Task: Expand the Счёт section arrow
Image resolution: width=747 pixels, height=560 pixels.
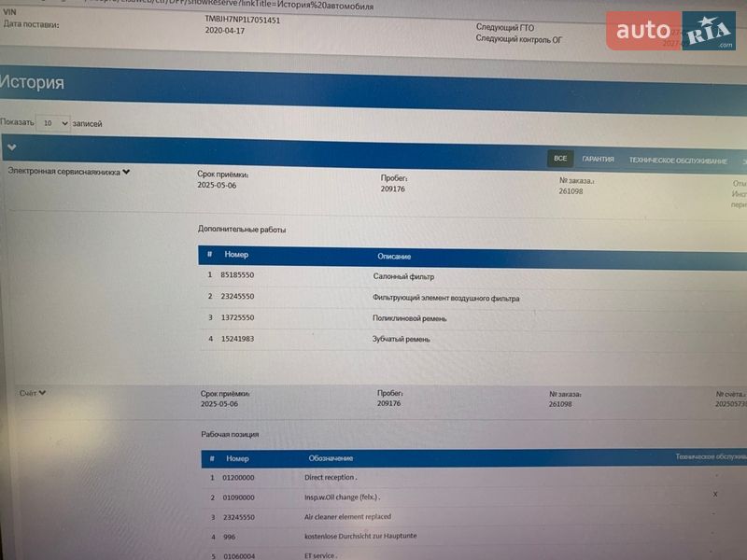Action: point(43,393)
